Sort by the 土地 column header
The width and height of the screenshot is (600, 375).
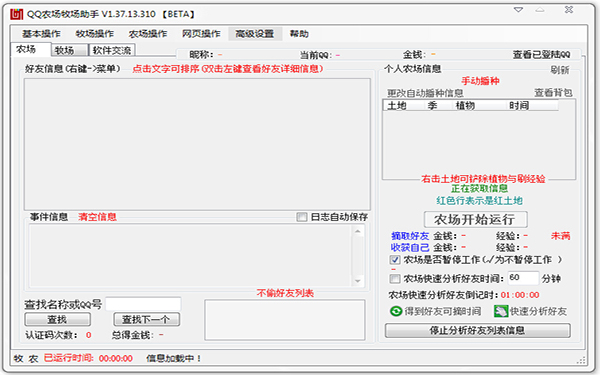(x=403, y=106)
